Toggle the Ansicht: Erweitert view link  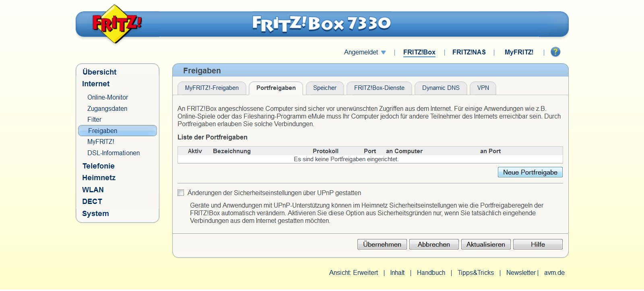pos(353,273)
